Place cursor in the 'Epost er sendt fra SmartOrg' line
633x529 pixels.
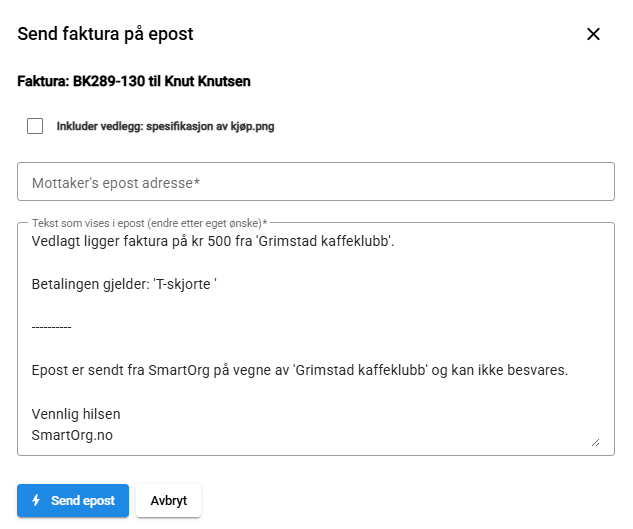click(x=300, y=370)
